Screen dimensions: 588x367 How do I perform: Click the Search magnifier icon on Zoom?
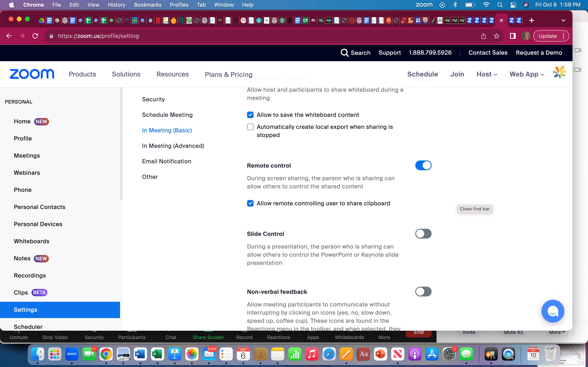344,53
